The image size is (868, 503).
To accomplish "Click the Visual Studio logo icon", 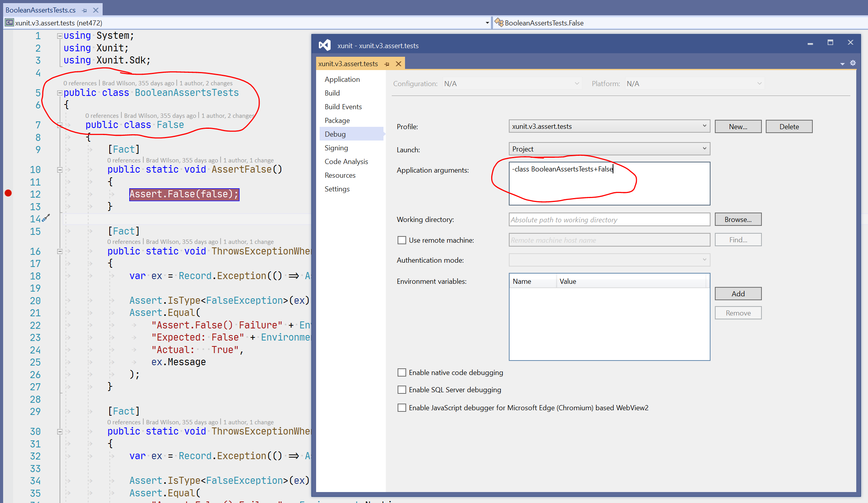I will (x=325, y=45).
